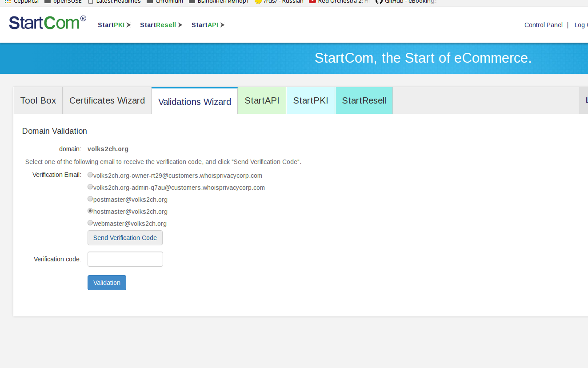Open the teal StartResell tab
Image resolution: width=588 pixels, height=368 pixels.
pos(364,100)
